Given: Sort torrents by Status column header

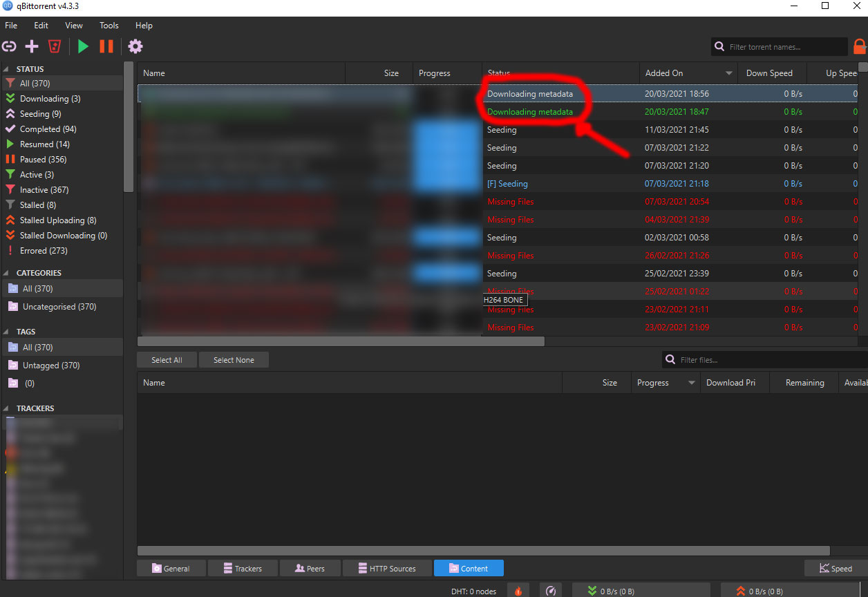Looking at the screenshot, I should coord(561,73).
